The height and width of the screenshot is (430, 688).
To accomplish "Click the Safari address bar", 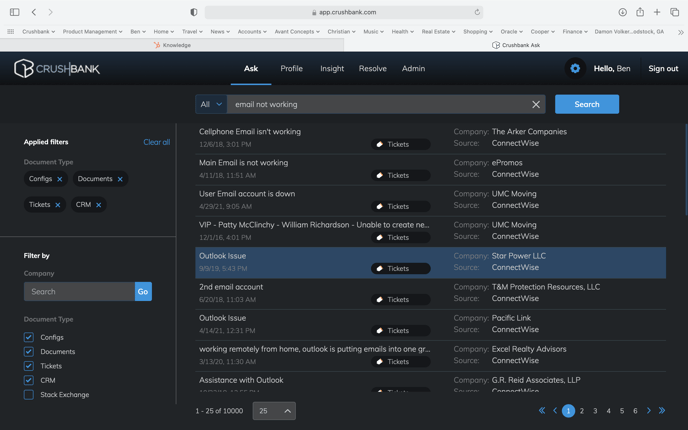I will [x=344, y=12].
